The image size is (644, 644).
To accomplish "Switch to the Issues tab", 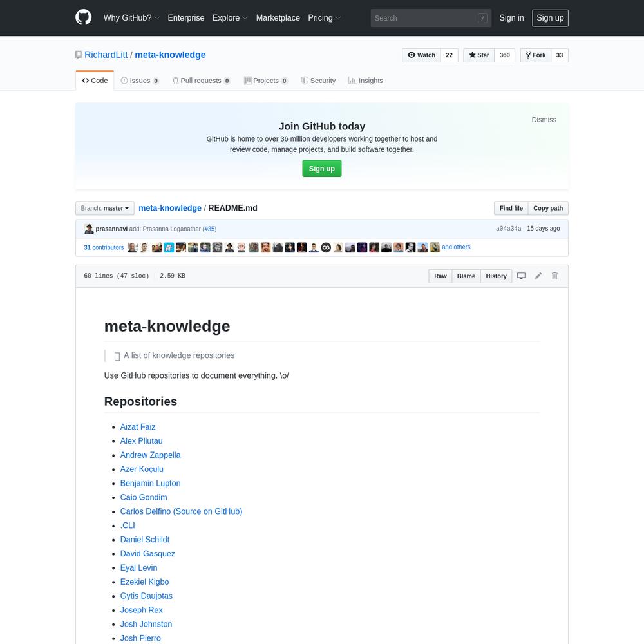I will [x=140, y=80].
